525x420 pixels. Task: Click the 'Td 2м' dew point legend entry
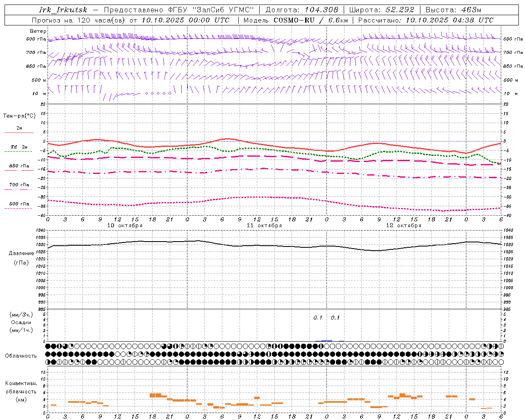[19, 147]
